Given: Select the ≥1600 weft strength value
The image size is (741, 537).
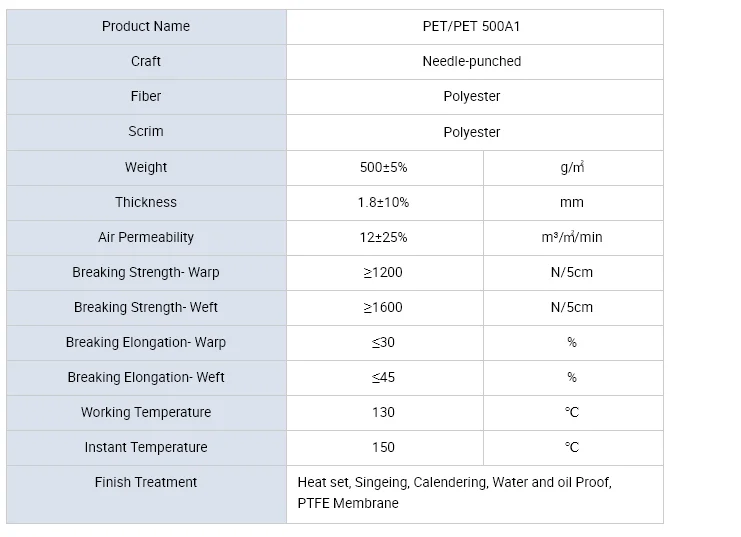Looking at the screenshot, I should 384,307.
